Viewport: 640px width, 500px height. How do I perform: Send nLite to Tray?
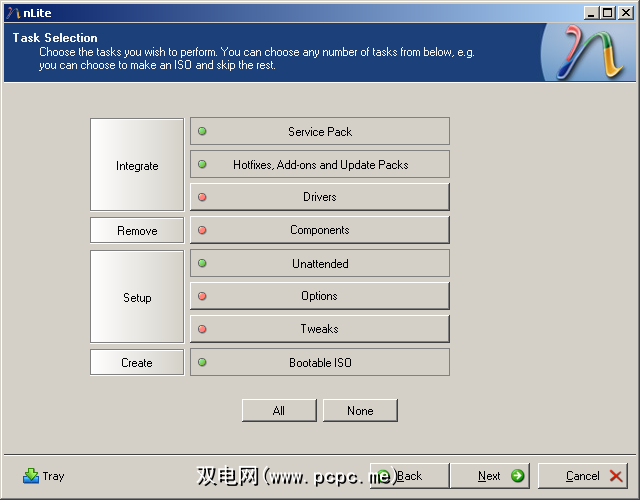tap(43, 476)
